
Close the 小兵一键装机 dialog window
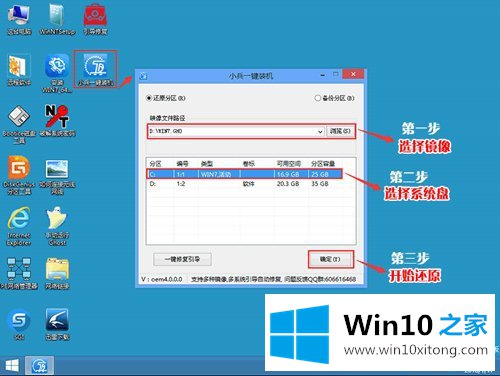tap(353, 74)
